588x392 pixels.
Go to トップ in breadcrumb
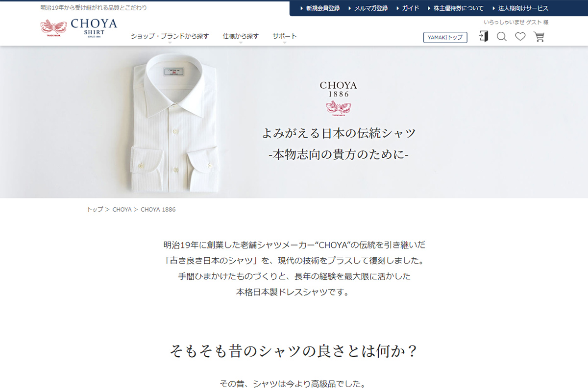[95, 209]
